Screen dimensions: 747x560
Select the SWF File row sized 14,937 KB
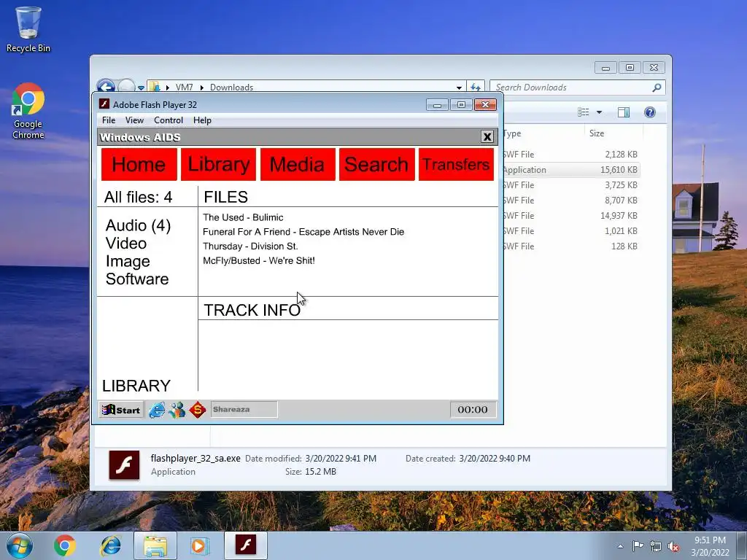570,216
